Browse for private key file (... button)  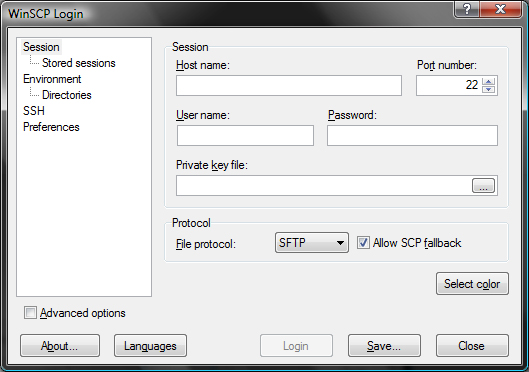pyautogui.click(x=483, y=185)
